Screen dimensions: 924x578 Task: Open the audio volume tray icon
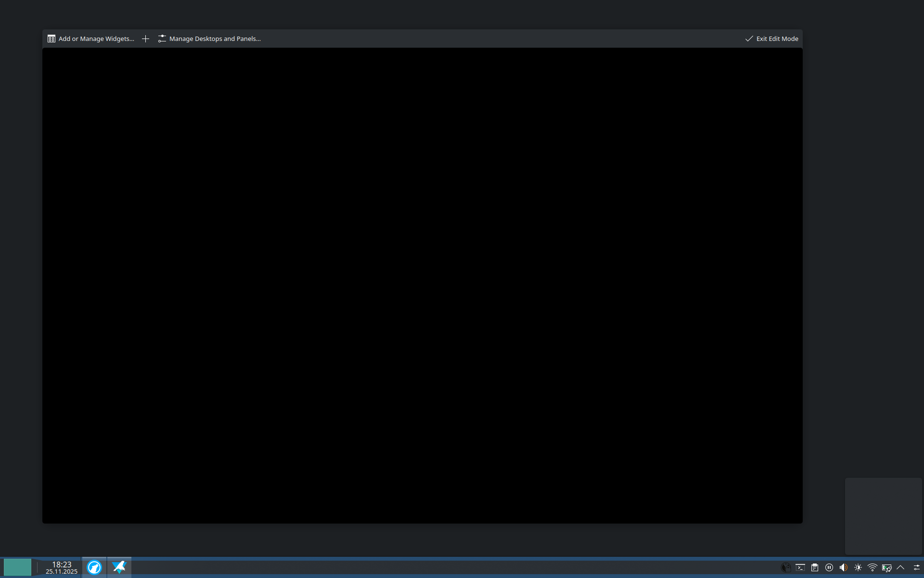click(x=843, y=567)
